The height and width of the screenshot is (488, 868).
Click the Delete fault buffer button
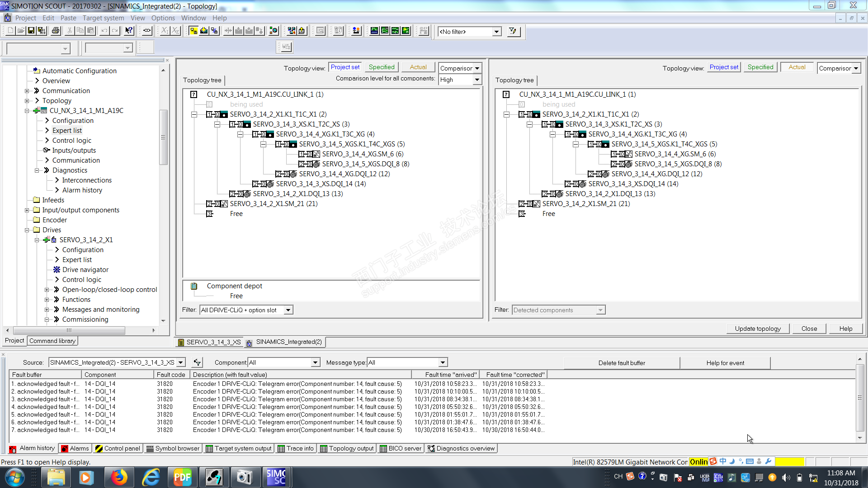click(621, 363)
